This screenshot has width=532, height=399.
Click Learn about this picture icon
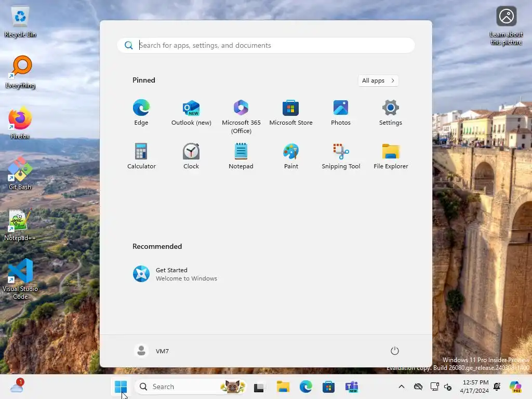point(506,25)
